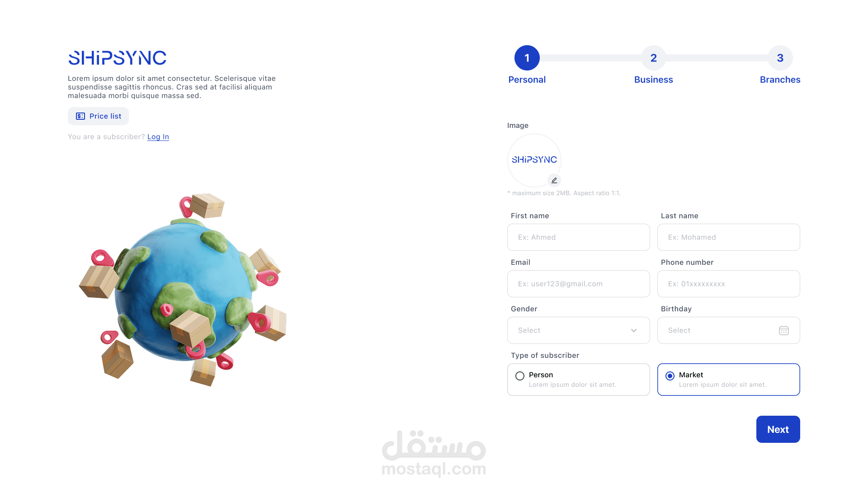Image resolution: width=868 pixels, height=488 pixels.
Task: Go to the Business step label
Action: tap(654, 80)
